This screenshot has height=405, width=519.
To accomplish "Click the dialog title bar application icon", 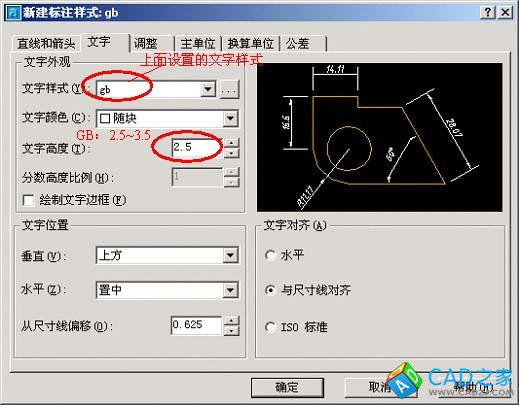I will click(13, 12).
